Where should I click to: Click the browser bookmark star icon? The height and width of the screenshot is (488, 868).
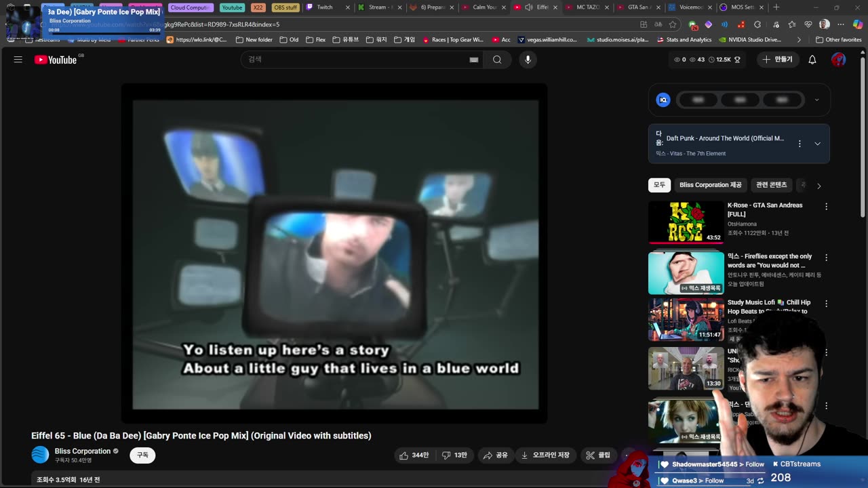[673, 24]
